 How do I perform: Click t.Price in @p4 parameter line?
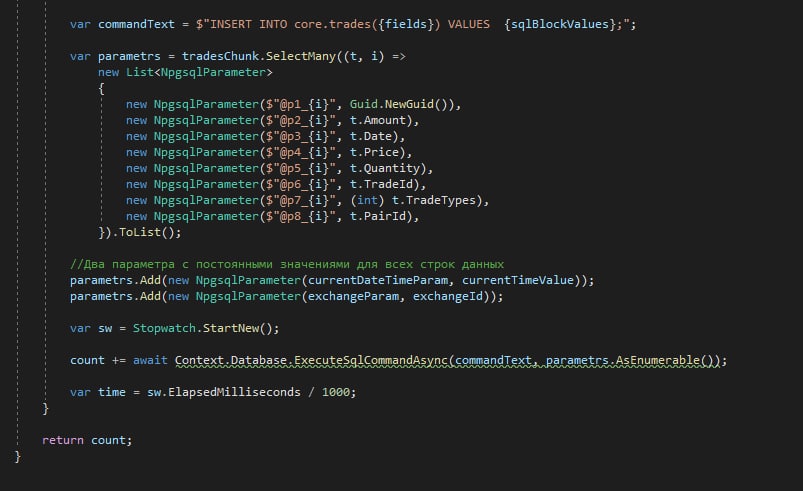coord(377,152)
